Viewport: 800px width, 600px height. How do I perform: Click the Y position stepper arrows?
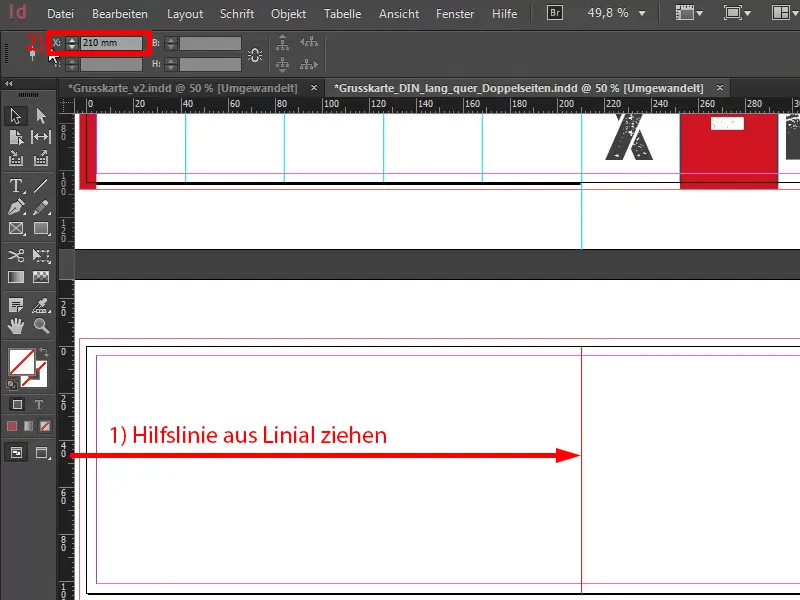click(71, 64)
